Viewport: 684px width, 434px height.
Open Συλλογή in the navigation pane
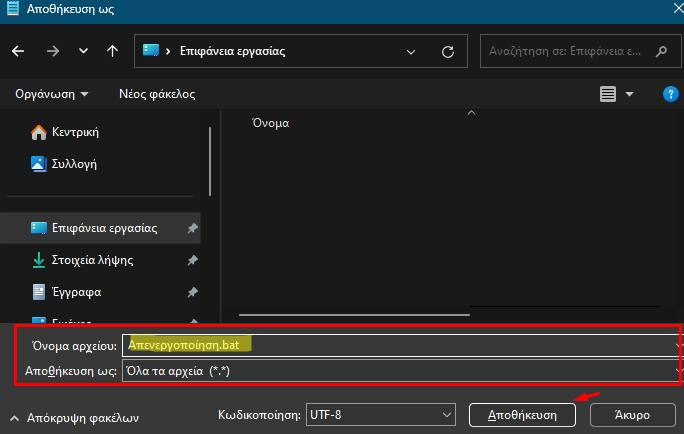click(x=73, y=164)
